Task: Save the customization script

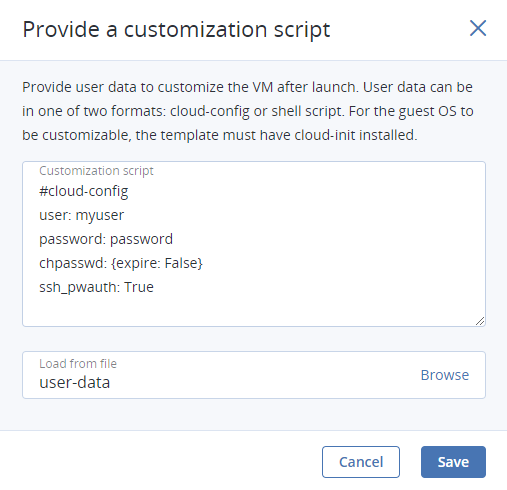Action: (453, 462)
